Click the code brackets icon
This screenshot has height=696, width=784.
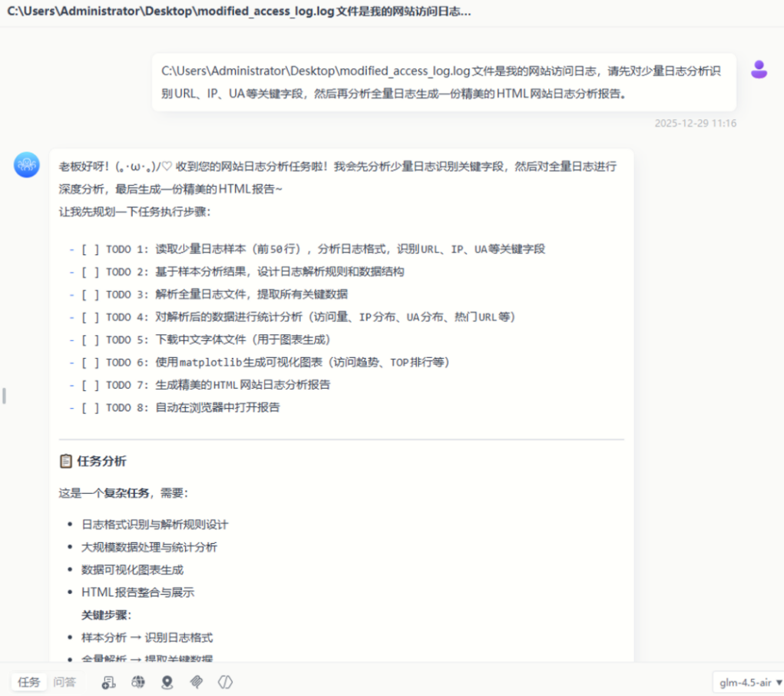pos(225,682)
